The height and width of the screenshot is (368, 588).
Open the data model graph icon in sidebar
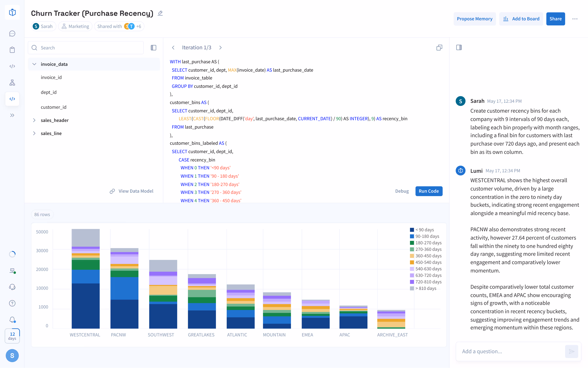point(12,82)
